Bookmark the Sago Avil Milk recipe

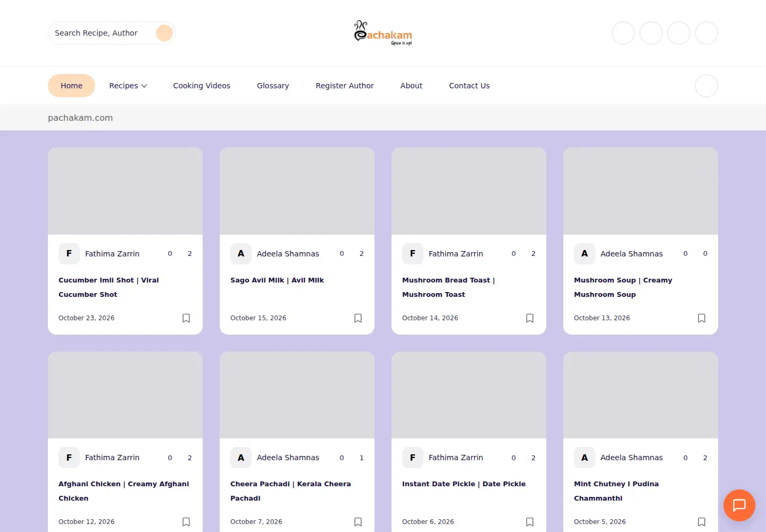[x=358, y=318]
